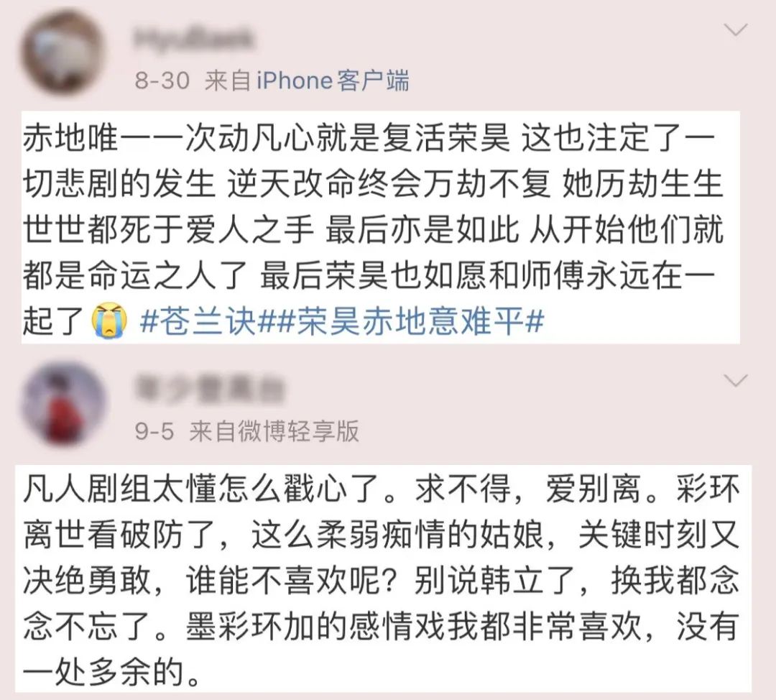Image resolution: width=776 pixels, height=700 pixels.
Task: Open the blurred username above the 8-30 timestamp
Action: pyautogui.click(x=193, y=40)
